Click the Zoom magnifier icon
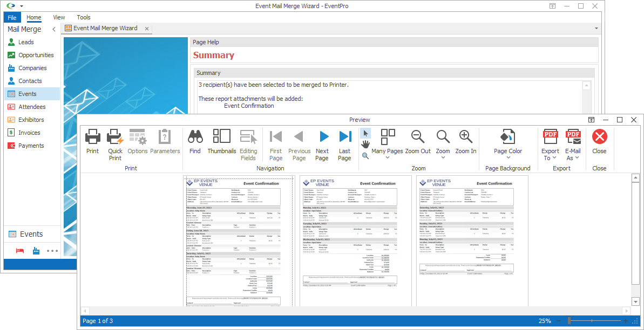The image size is (644, 330). (x=443, y=136)
